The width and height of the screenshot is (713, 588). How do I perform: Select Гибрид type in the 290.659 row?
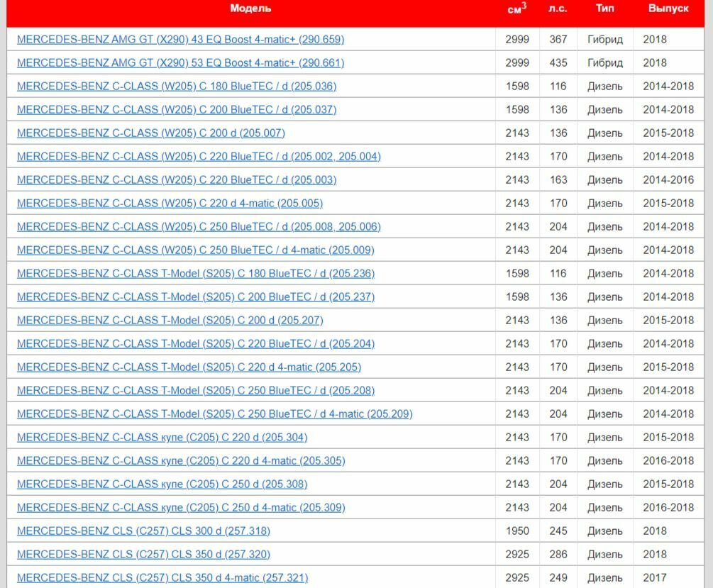[604, 40]
